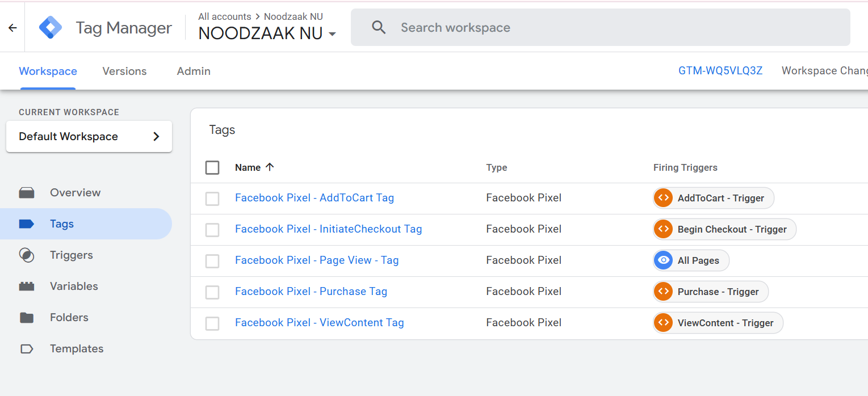The width and height of the screenshot is (868, 396).
Task: Sort by the Type column header
Action: [497, 167]
